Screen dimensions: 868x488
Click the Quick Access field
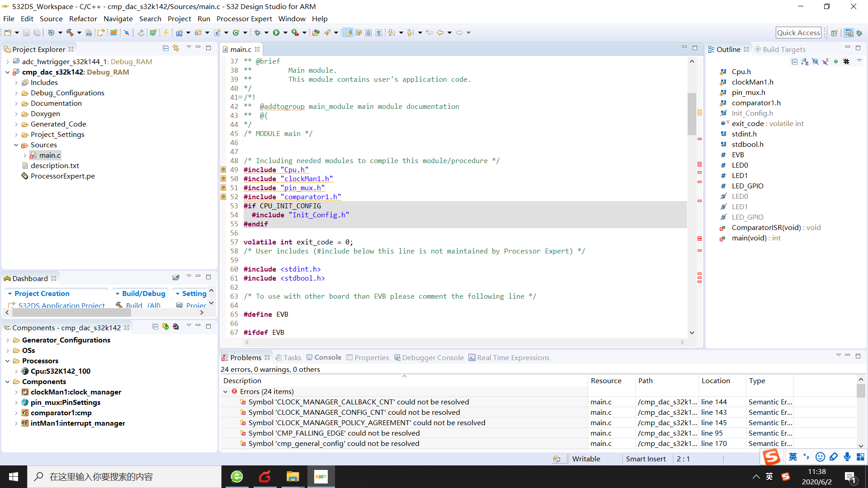pyautogui.click(x=798, y=33)
